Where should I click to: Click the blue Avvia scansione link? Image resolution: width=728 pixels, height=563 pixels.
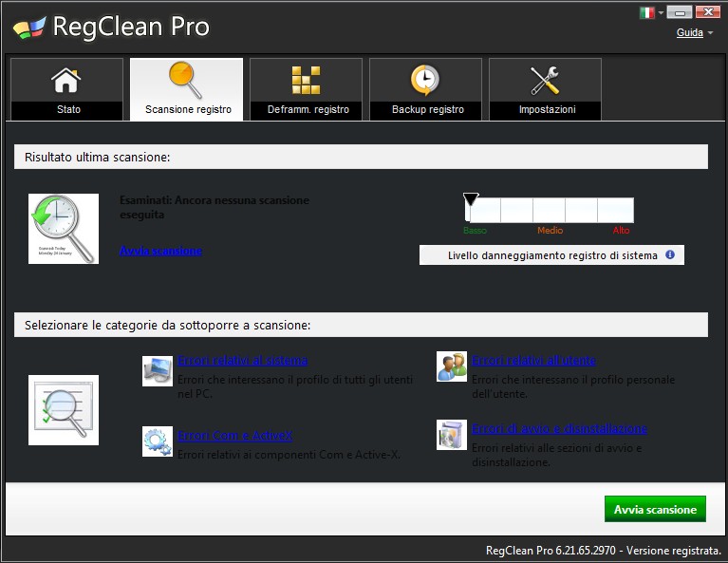(x=160, y=251)
